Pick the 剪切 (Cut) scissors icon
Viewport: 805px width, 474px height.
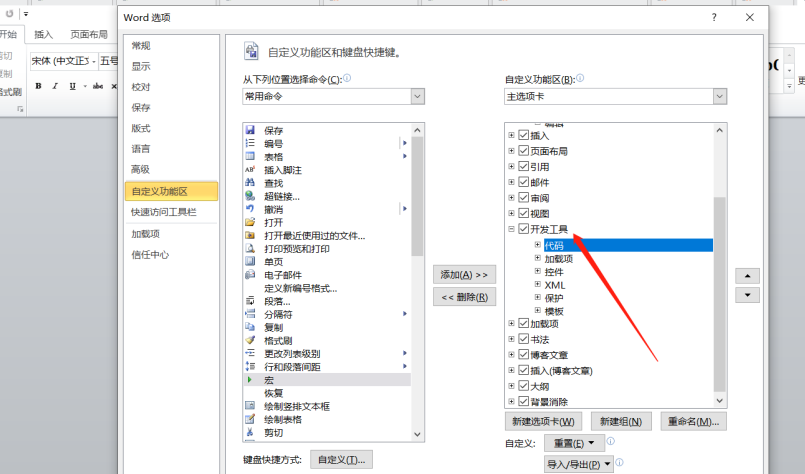tap(250, 432)
